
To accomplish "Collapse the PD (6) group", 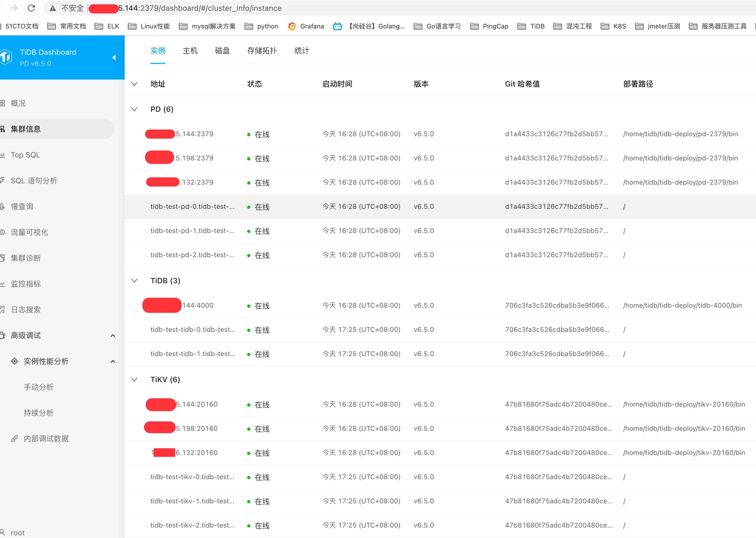I will [134, 109].
